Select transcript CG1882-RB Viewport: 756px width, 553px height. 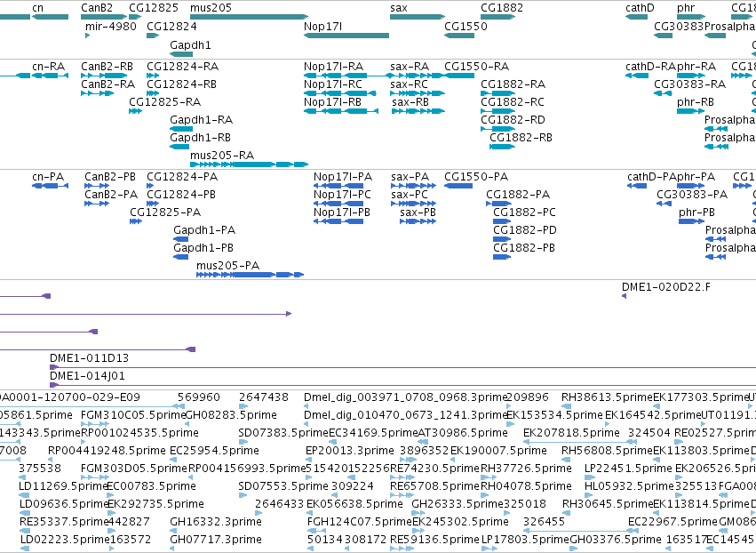click(x=521, y=137)
